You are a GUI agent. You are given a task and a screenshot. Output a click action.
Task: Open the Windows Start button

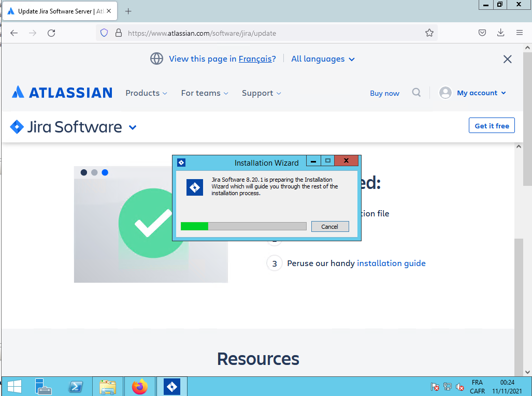point(15,387)
